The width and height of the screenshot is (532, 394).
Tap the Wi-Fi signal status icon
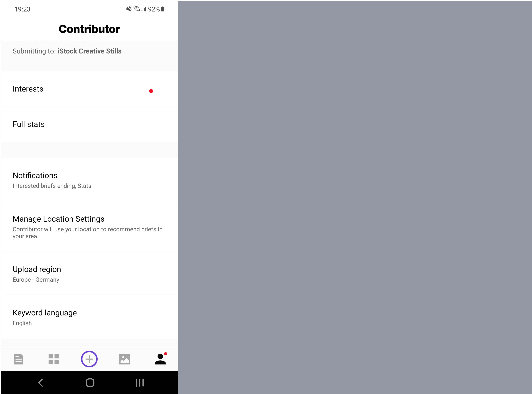(137, 9)
